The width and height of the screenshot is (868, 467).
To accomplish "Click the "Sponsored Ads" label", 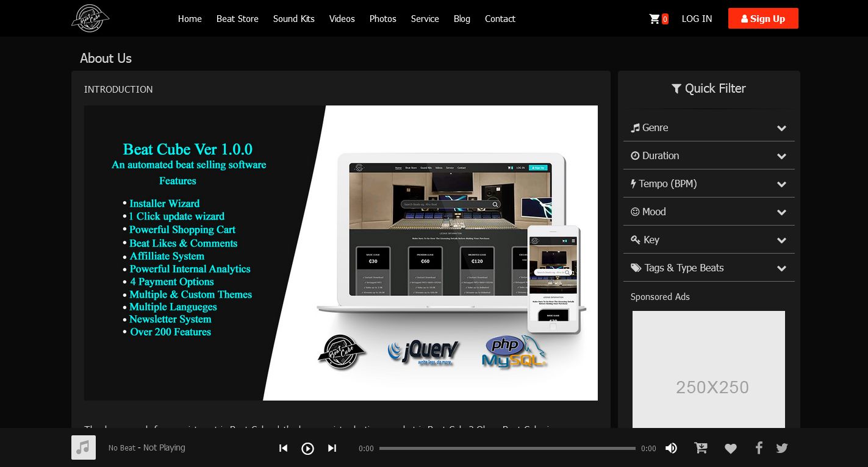I will pyautogui.click(x=660, y=297).
